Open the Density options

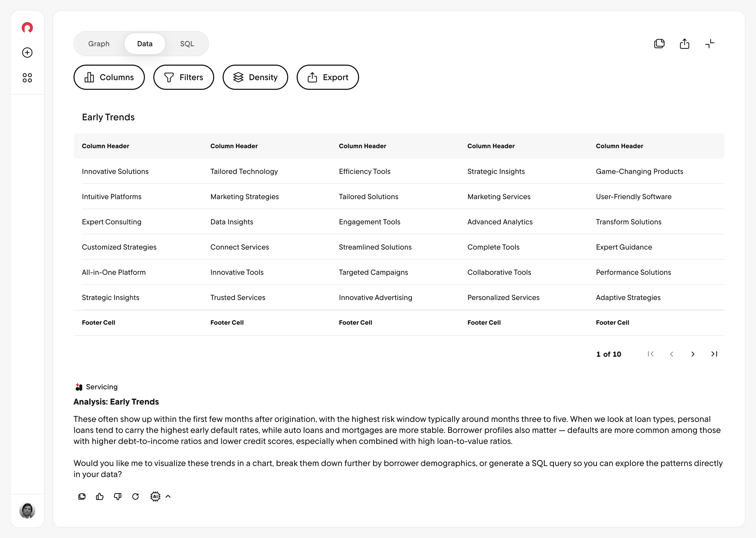tap(255, 77)
